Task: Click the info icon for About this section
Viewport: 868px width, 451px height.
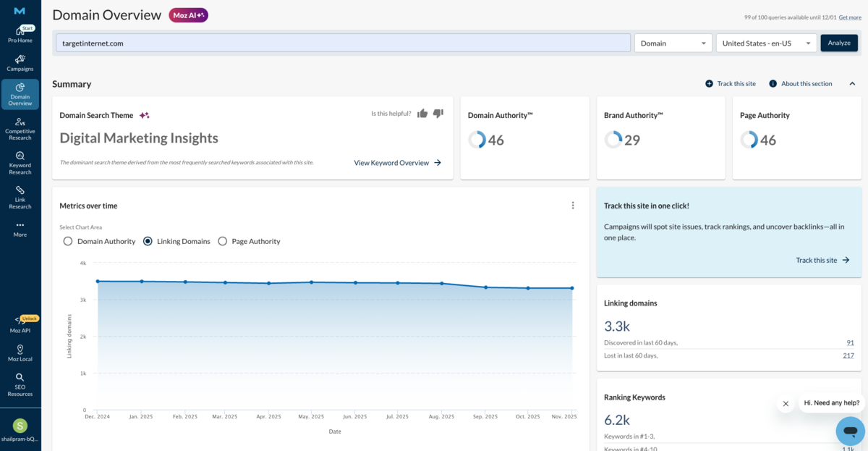Action: [773, 84]
